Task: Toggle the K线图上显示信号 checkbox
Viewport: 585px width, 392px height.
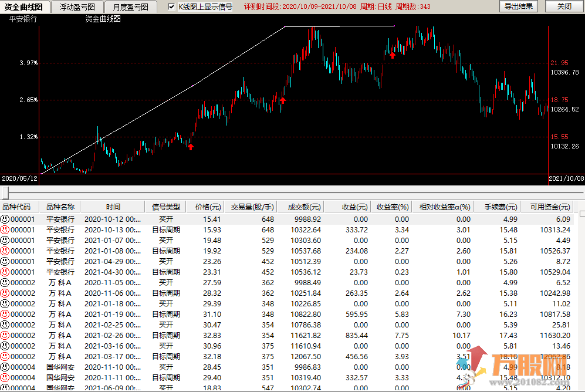Action: [171, 6]
